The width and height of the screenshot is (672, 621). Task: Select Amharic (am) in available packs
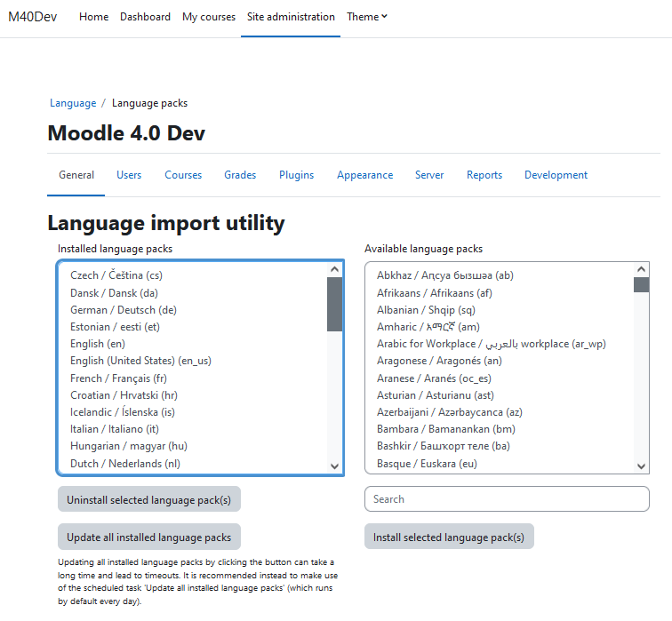[x=500, y=327]
